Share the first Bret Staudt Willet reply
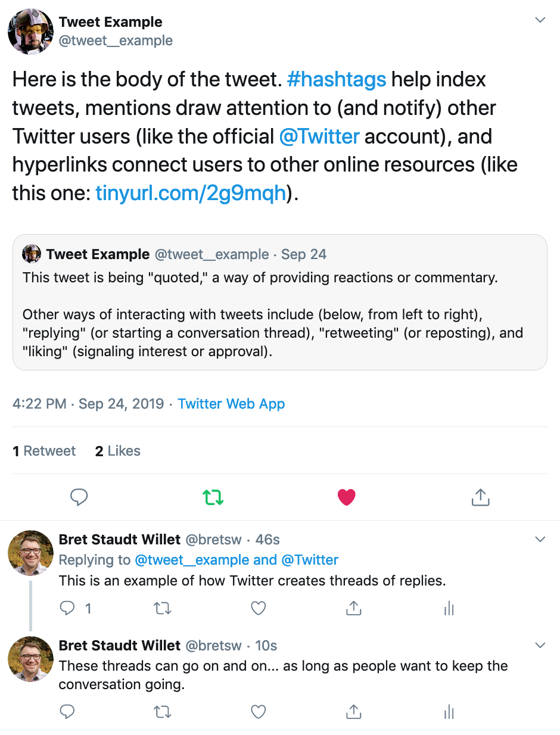This screenshot has height=735, width=560. click(x=354, y=608)
